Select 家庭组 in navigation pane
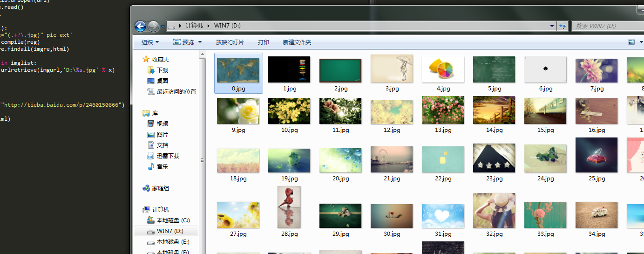Viewport: 644px width, 254px height. point(156,188)
